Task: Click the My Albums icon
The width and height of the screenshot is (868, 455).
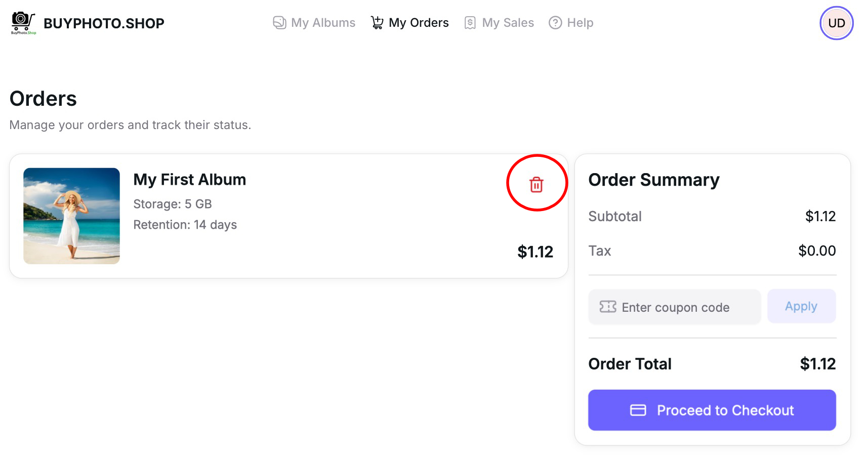Action: click(279, 23)
